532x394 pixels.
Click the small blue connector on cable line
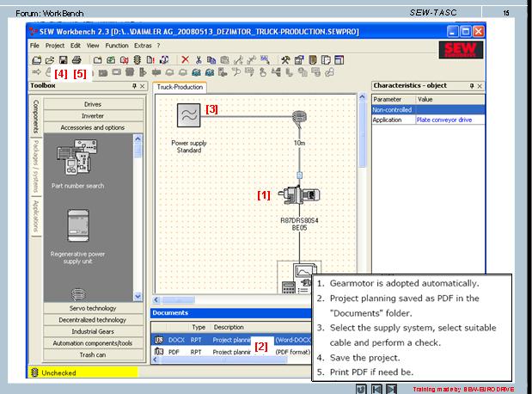pyautogui.click(x=299, y=175)
